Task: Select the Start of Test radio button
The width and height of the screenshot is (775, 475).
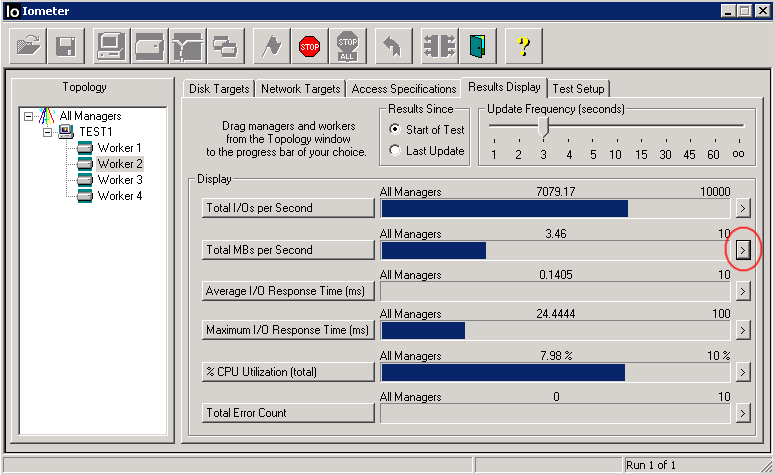Action: pyautogui.click(x=395, y=130)
